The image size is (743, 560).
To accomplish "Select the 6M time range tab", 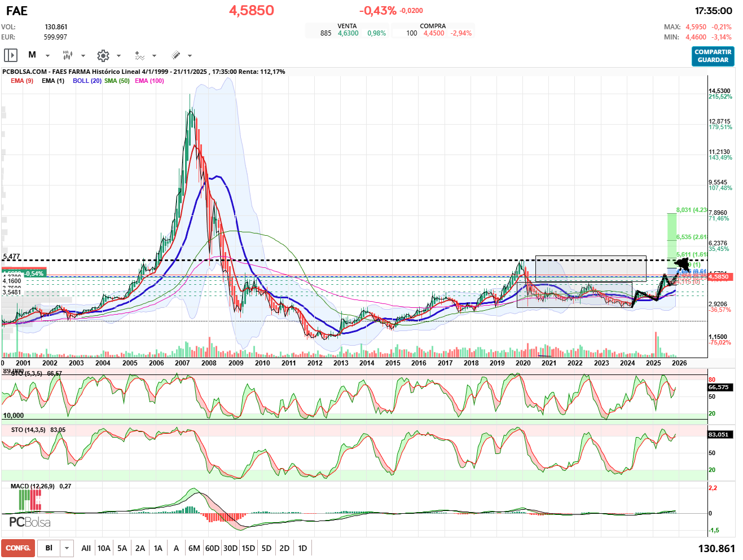I will [x=194, y=548].
